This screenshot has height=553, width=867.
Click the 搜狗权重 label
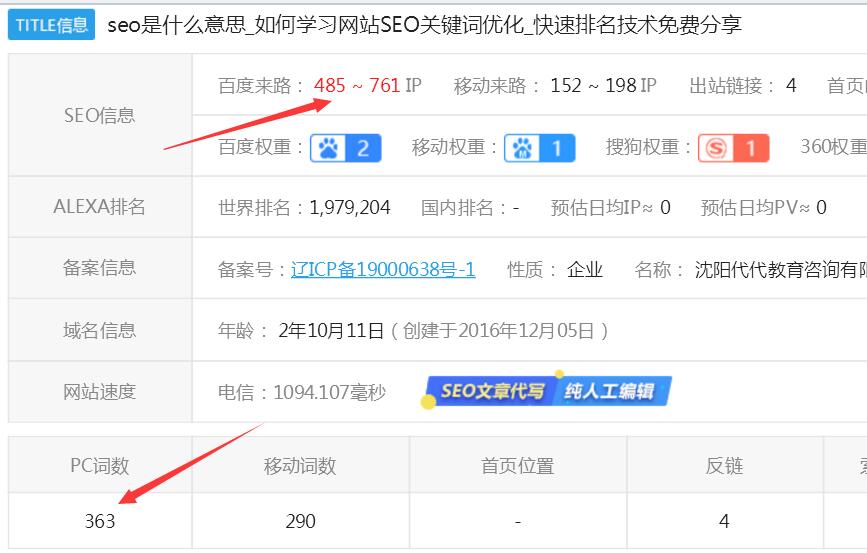[648, 147]
